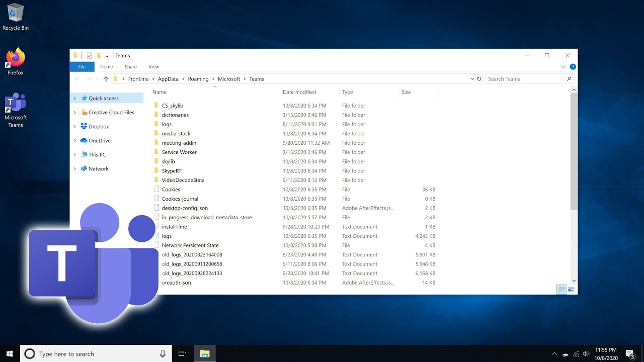This screenshot has width=644, height=362.
Task: Go back with the Back arrow
Action: click(x=77, y=79)
